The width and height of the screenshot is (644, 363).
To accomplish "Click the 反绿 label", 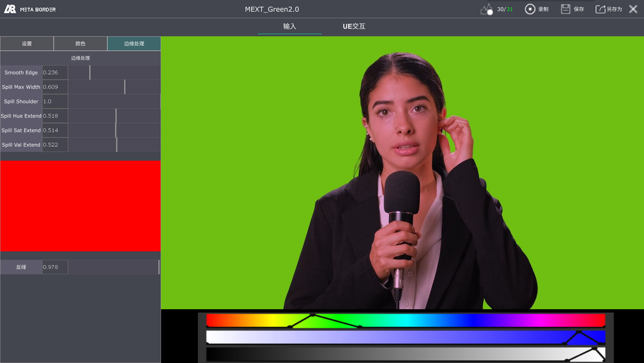I will 21,267.
